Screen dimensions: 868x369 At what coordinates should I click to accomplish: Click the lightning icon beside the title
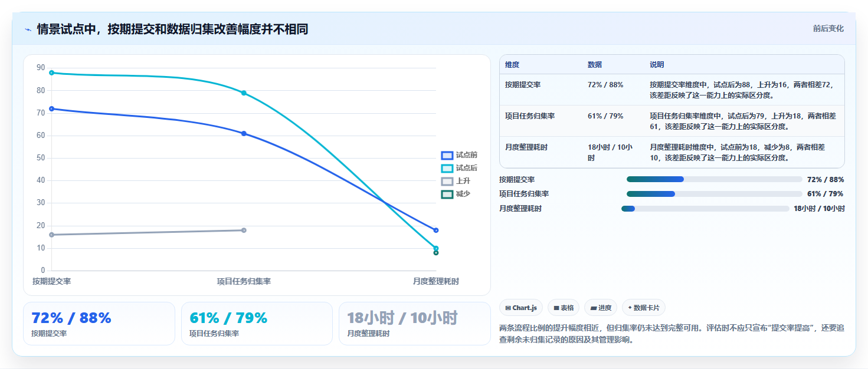[x=28, y=29]
